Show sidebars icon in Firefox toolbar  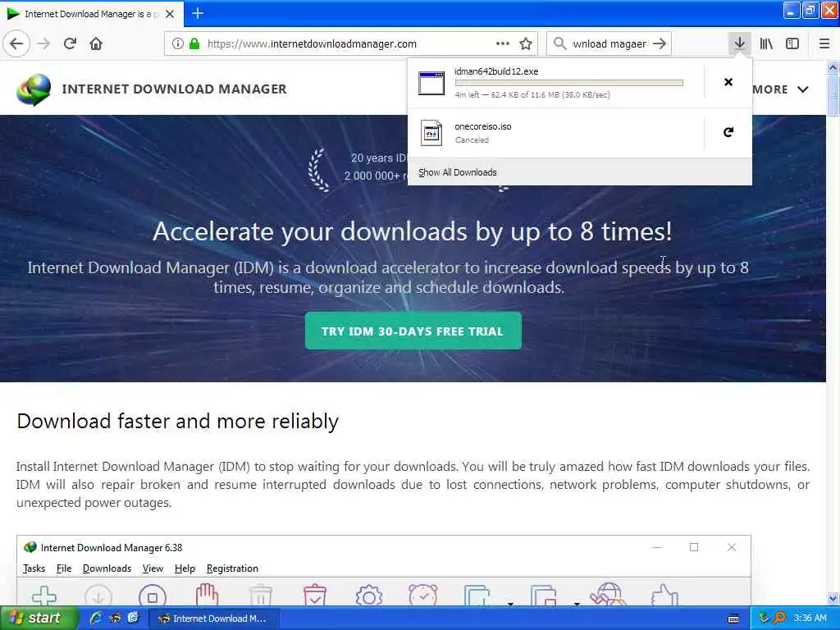(x=792, y=44)
